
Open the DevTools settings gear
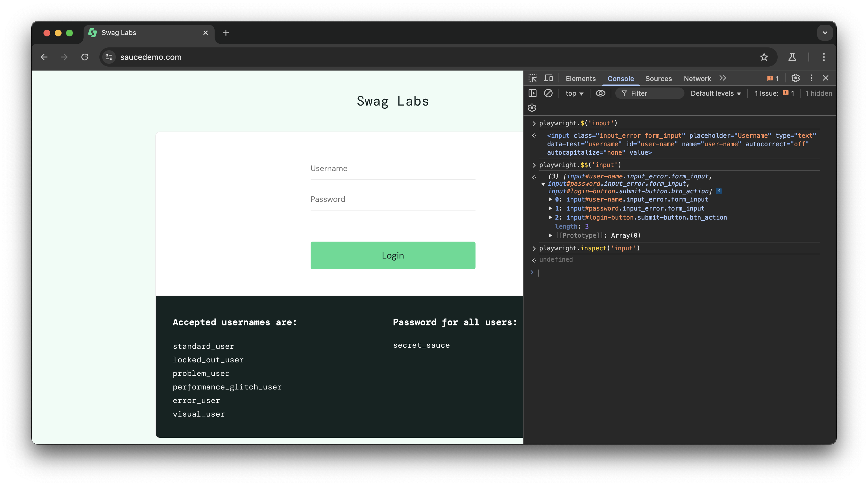(795, 78)
